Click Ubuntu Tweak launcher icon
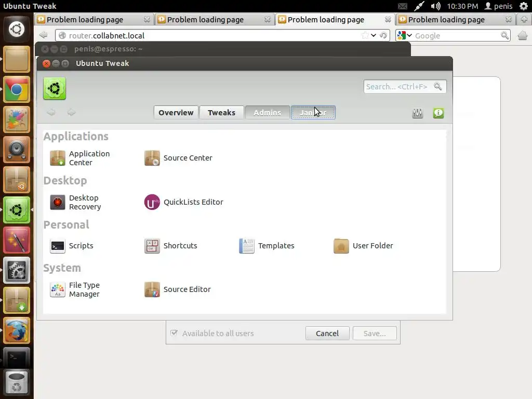 click(17, 210)
